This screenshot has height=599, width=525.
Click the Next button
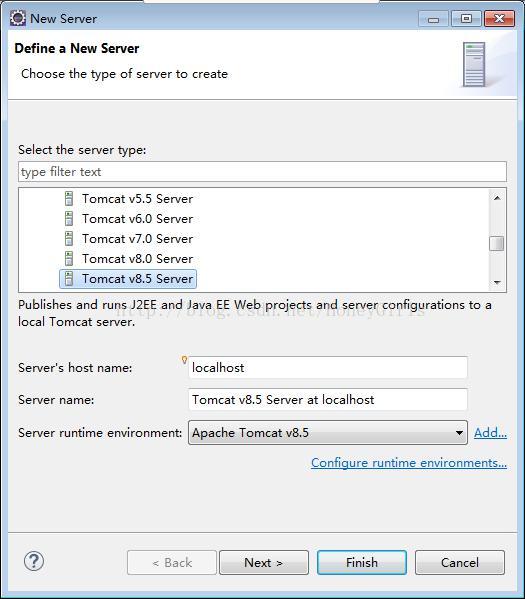[264, 562]
